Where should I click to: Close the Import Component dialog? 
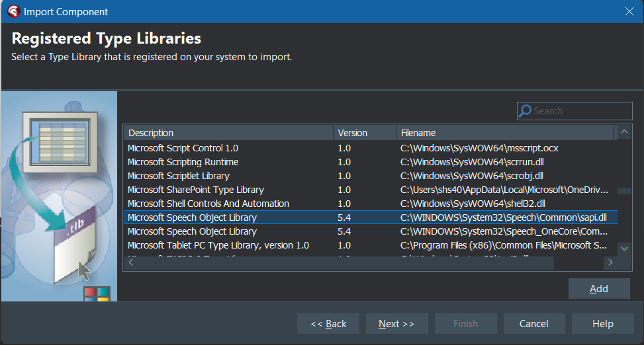[x=629, y=11]
